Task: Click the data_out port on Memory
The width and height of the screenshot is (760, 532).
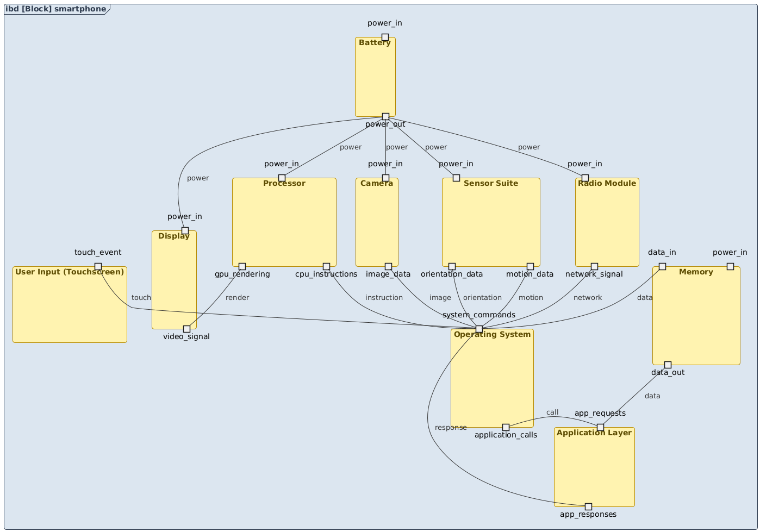Action: click(668, 364)
